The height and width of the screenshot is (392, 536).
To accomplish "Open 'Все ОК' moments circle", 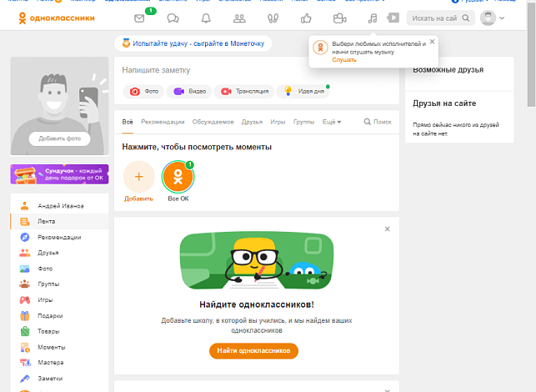I will point(178,177).
